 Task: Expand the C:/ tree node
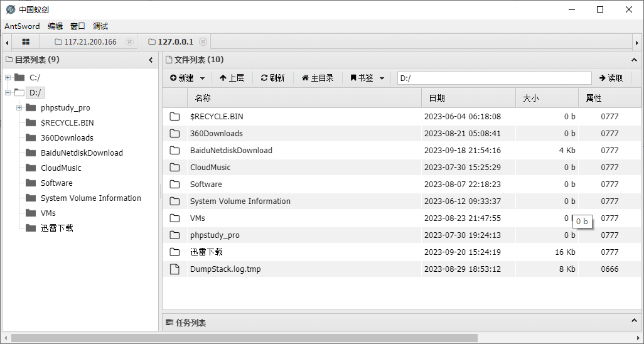pos(8,77)
